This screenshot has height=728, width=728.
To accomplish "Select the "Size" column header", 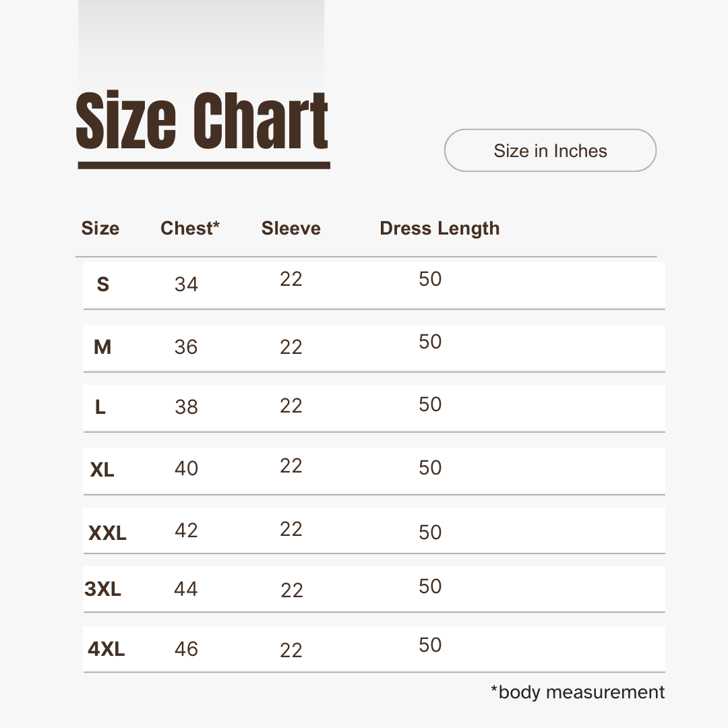I will coord(100,229).
